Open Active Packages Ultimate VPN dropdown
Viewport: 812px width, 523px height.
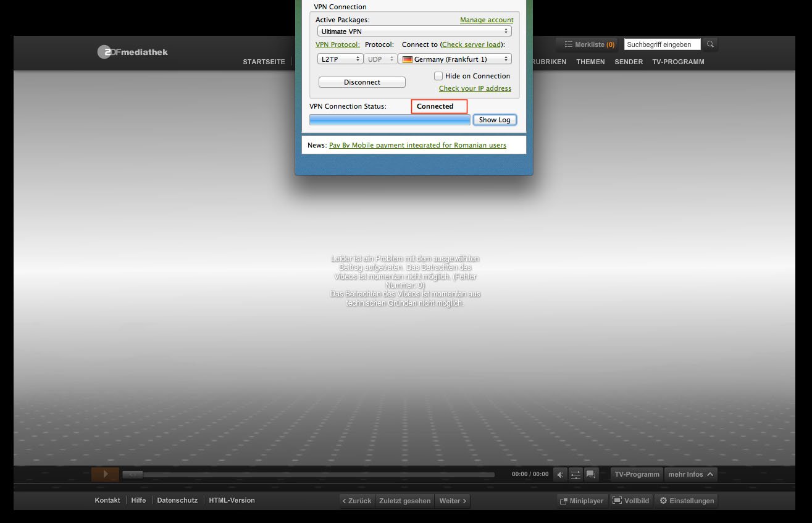point(414,31)
